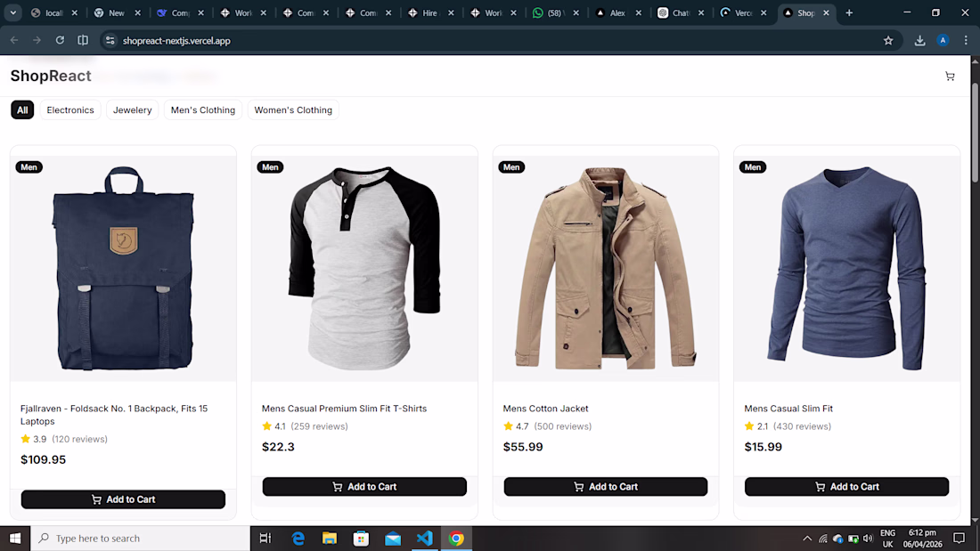Viewport: 980px width, 551px height.
Task: Switch to the Chat tab
Action: 680,12
